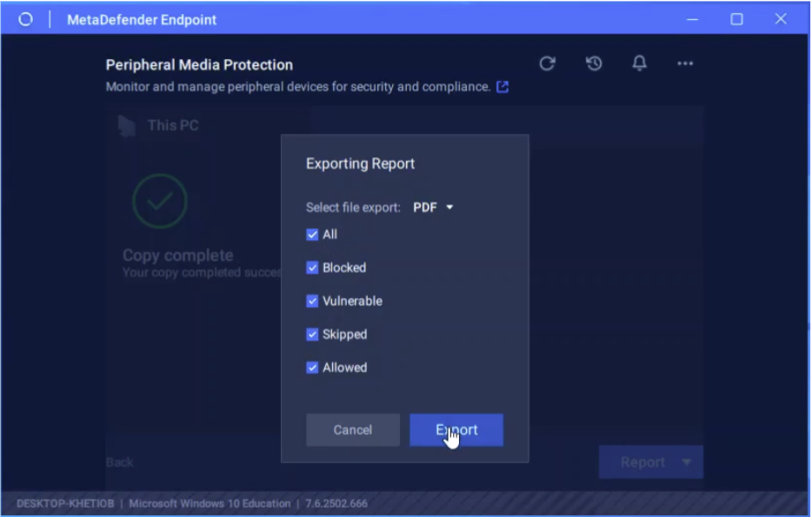Open notifications bell icon
Screen dimensions: 812x517
click(x=640, y=63)
